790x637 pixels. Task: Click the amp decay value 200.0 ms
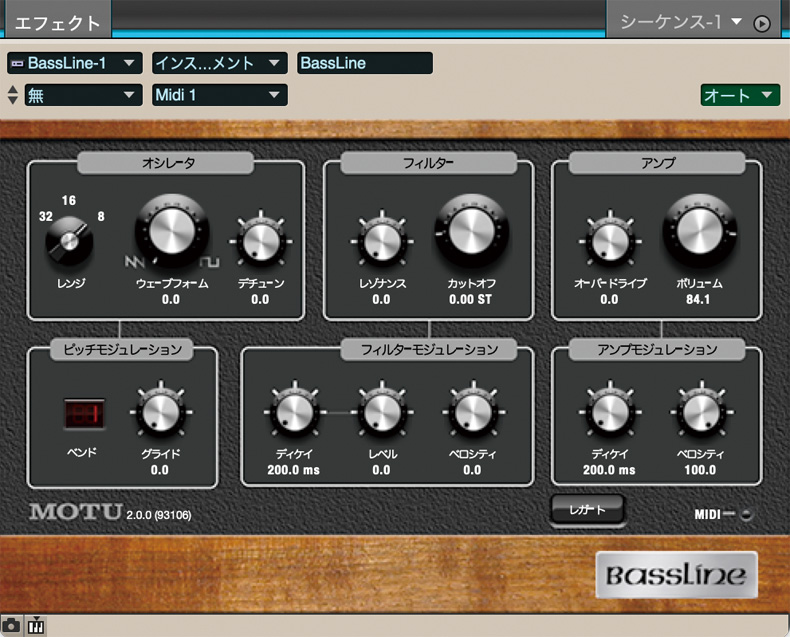(x=609, y=470)
